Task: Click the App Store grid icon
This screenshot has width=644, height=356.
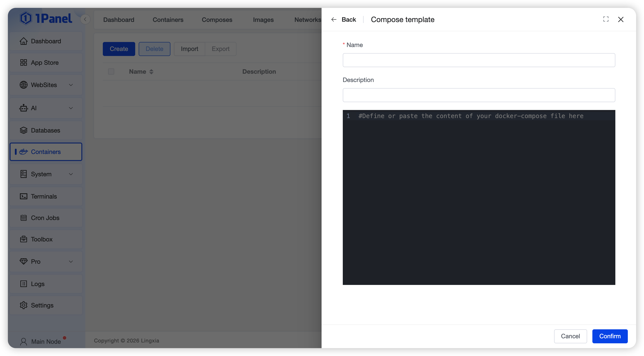Action: [x=23, y=63]
